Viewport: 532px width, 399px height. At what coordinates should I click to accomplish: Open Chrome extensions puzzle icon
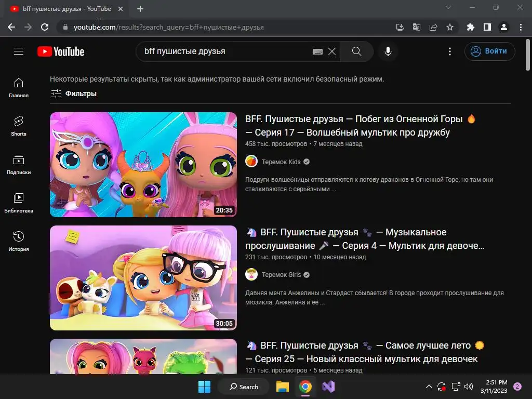471,27
